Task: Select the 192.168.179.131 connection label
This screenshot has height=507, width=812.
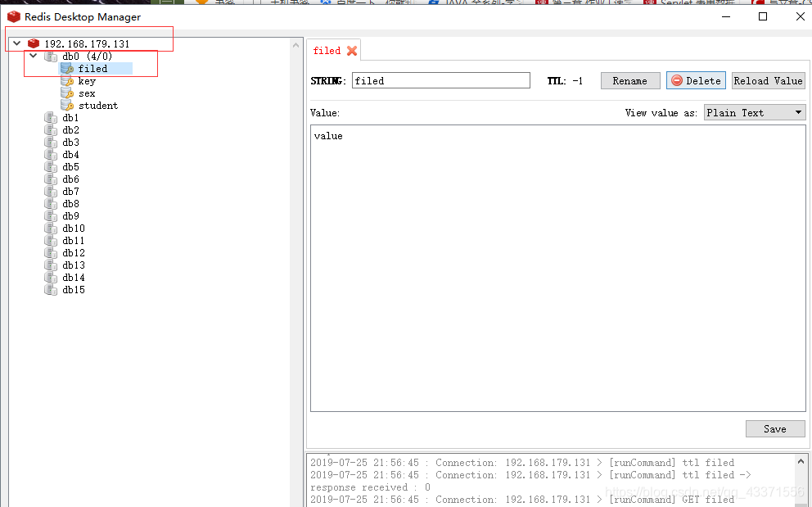Action: [87, 43]
